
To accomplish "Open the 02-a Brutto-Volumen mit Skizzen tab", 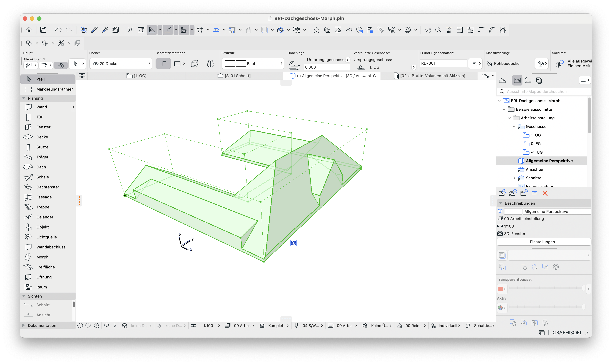I will (429, 76).
